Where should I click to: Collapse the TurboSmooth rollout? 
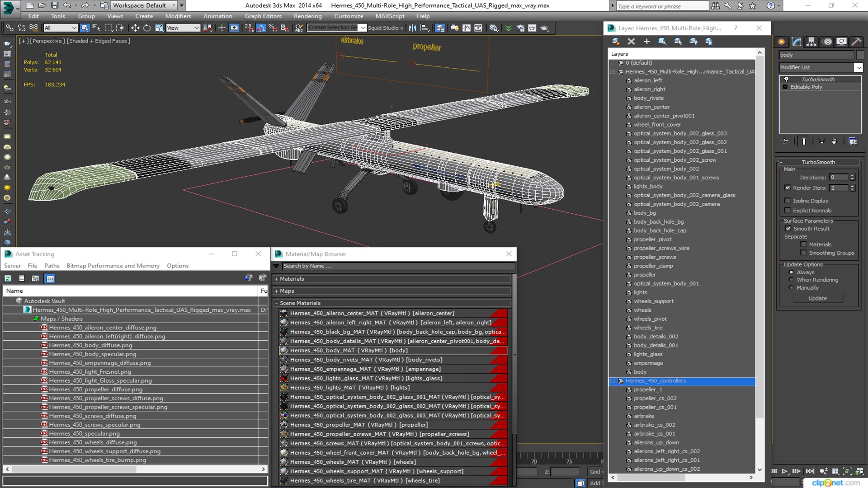point(818,162)
